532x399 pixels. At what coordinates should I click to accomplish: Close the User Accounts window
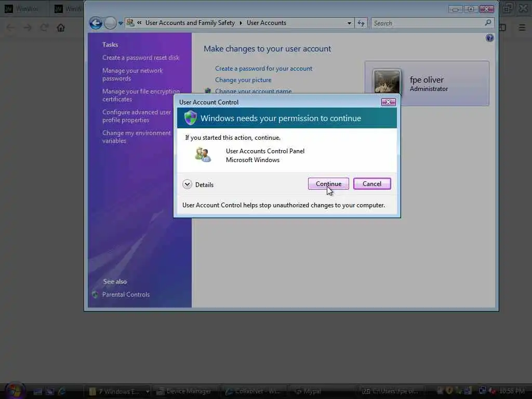(x=486, y=9)
